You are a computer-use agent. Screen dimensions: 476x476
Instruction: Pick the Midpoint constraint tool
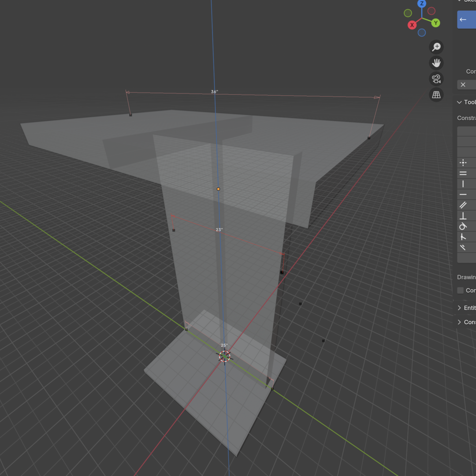click(x=463, y=237)
